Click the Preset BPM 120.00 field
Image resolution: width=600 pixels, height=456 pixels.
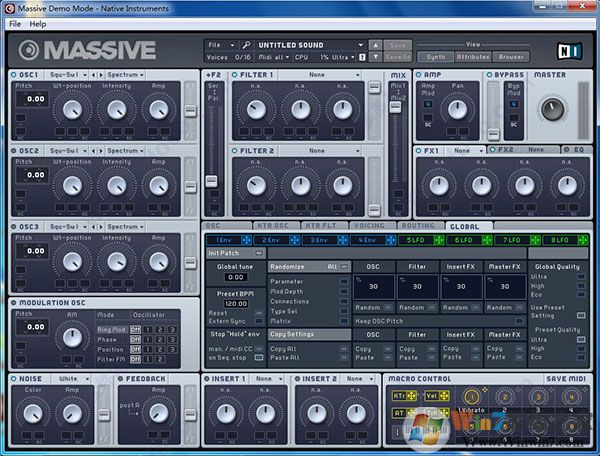coord(235,302)
